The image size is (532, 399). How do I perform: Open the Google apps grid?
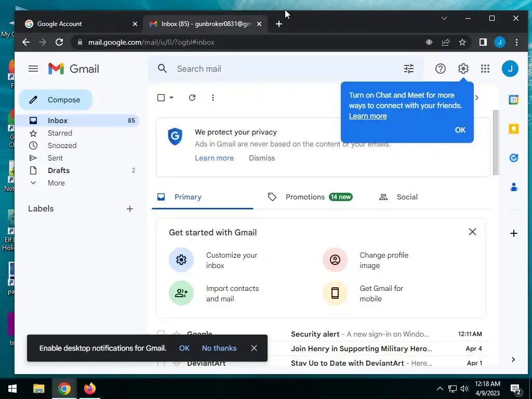tap(485, 69)
